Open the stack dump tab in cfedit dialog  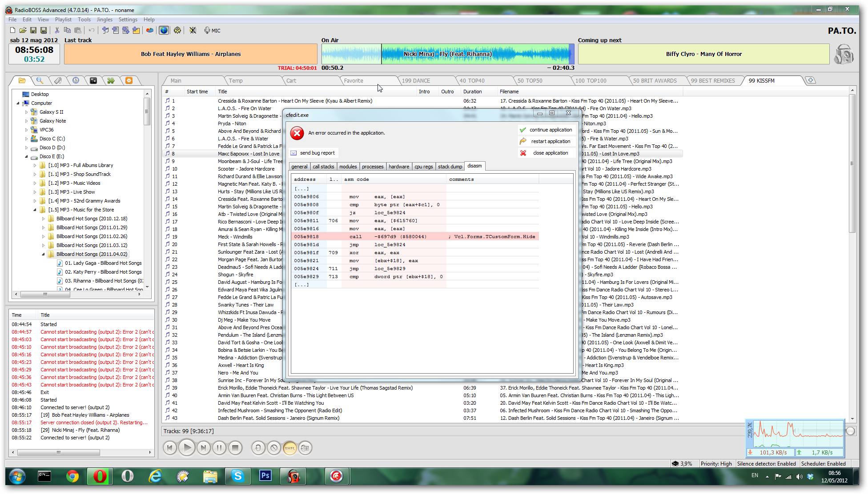coord(450,167)
